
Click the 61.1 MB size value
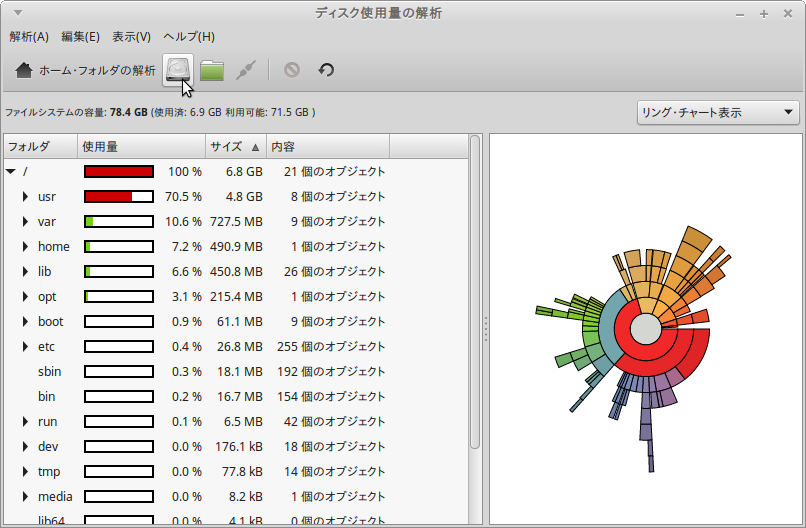(x=240, y=322)
